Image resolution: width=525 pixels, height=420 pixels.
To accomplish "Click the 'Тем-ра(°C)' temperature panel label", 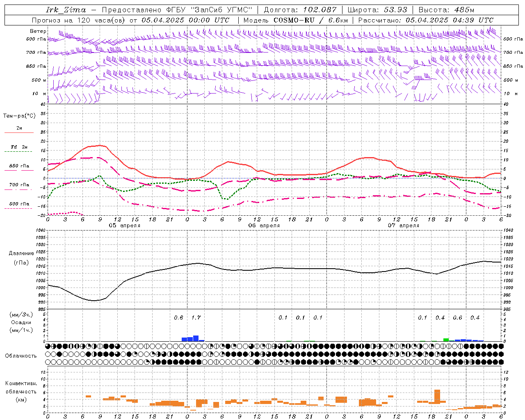I will click(x=19, y=116).
